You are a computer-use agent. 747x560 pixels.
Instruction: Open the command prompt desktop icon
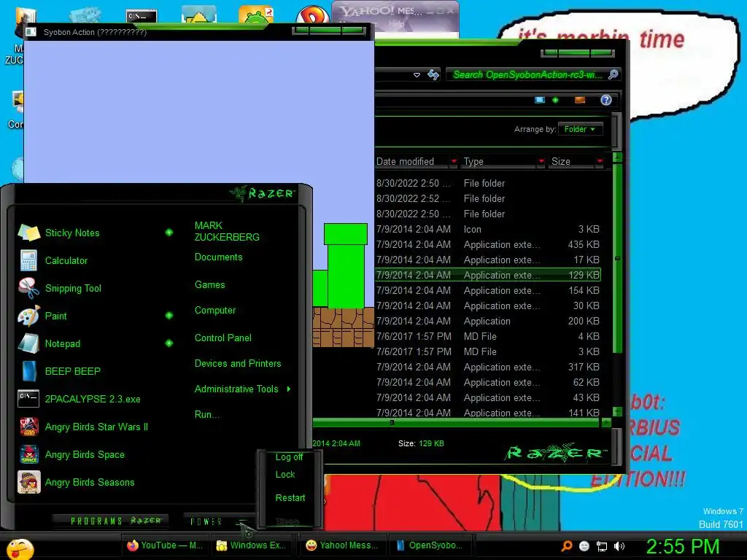142,16
